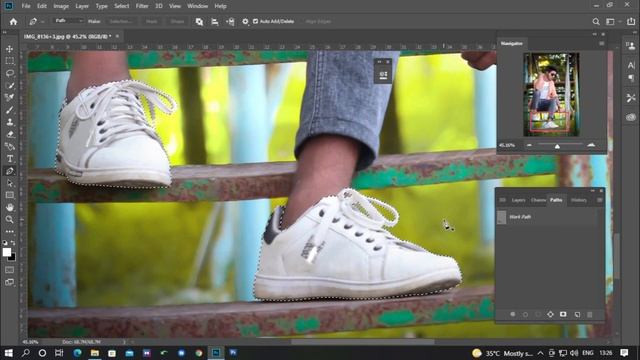Select the Work Path row
640x360 pixels.
(x=547, y=217)
